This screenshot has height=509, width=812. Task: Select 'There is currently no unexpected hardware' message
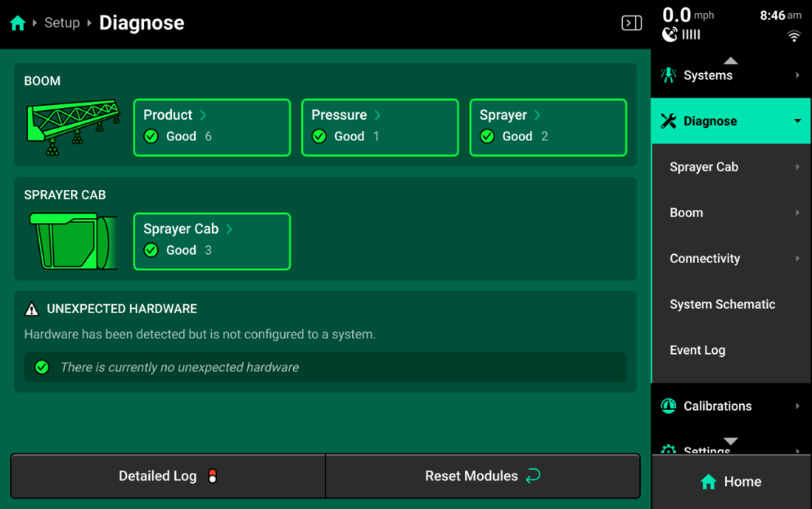click(x=179, y=367)
